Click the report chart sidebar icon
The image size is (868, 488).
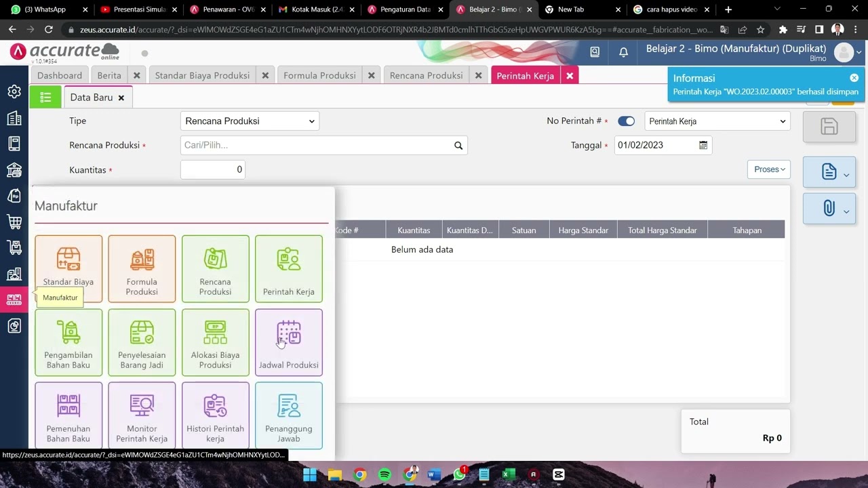point(14,326)
